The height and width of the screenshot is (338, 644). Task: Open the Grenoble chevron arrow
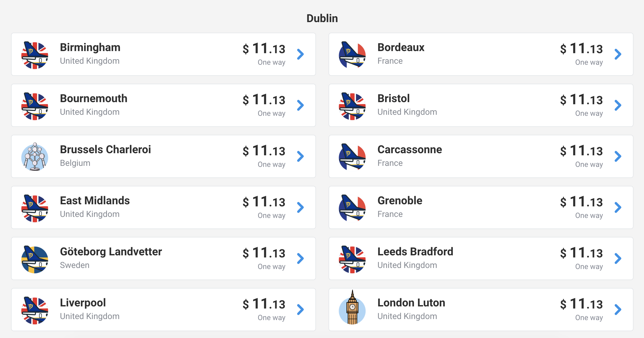pos(618,207)
